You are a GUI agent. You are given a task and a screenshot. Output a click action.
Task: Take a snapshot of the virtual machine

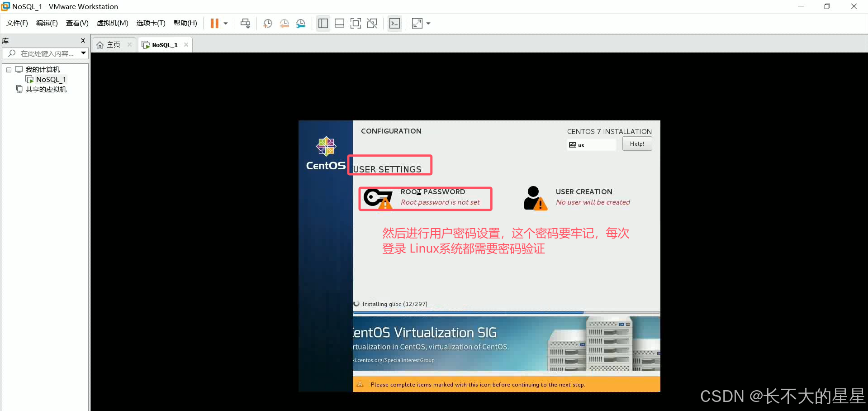tap(268, 24)
